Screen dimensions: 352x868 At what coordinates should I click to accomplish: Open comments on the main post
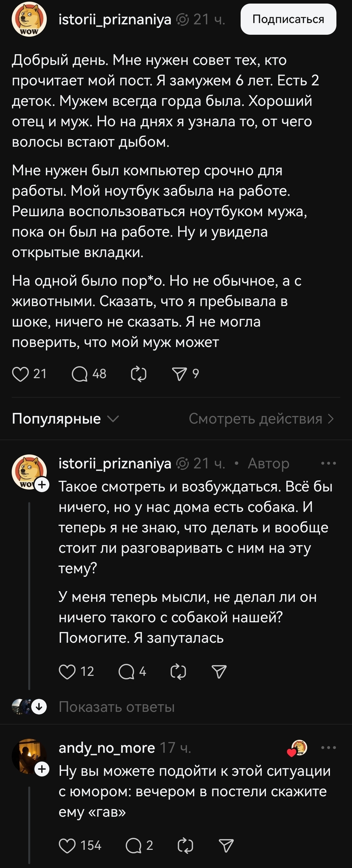[80, 374]
